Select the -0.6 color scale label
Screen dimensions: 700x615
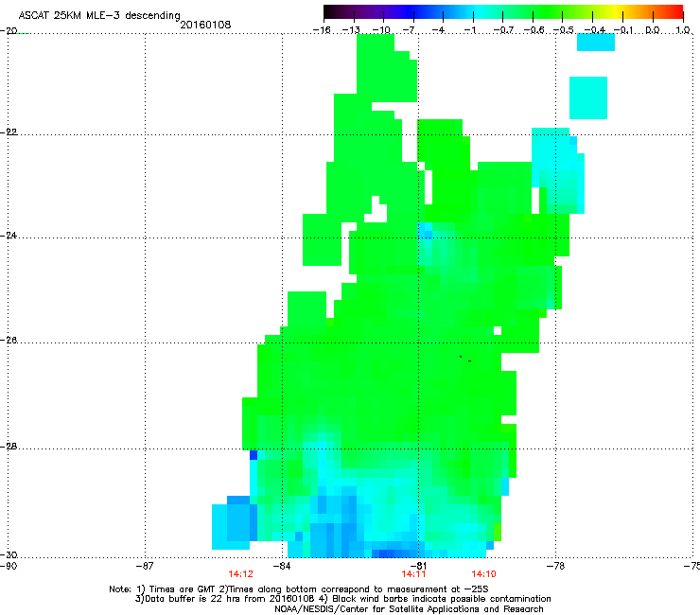[533, 30]
